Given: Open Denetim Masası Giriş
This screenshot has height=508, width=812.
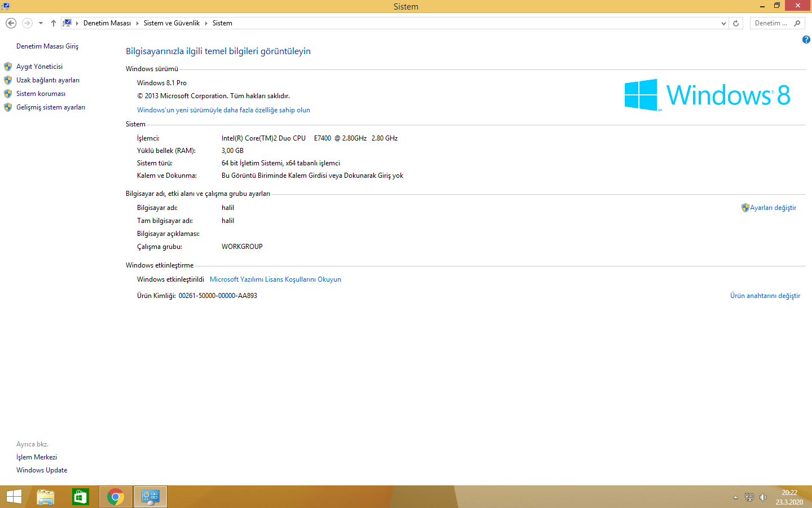Looking at the screenshot, I should tap(47, 46).
